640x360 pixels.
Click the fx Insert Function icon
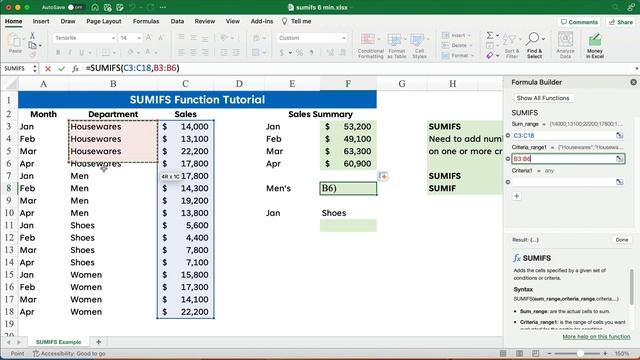(x=75, y=69)
